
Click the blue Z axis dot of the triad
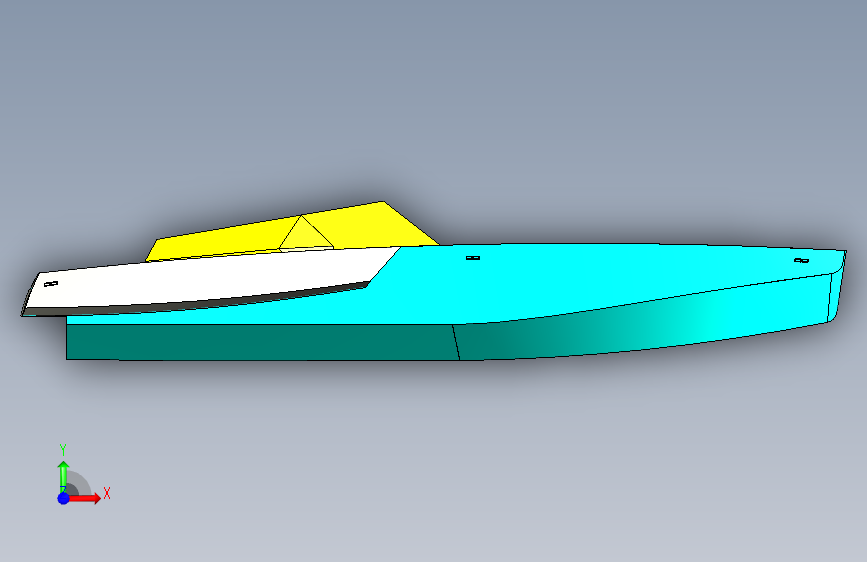[x=63, y=498]
